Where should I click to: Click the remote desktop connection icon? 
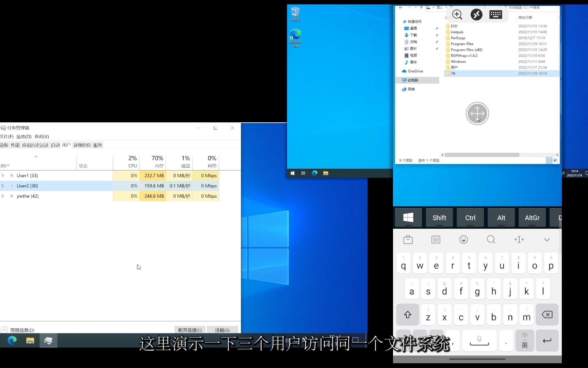click(476, 15)
